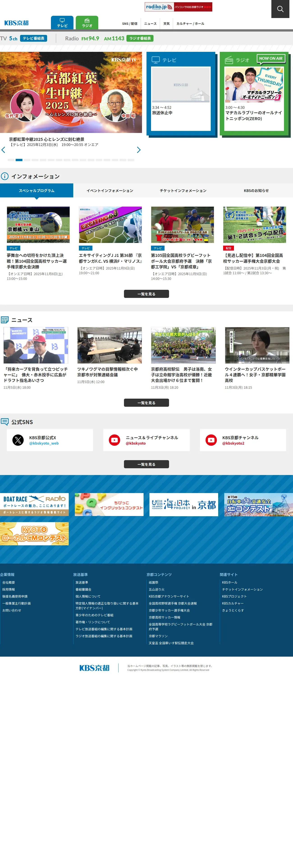
Task: Select the KBSのお知らせ tab
Action: coord(256,191)
